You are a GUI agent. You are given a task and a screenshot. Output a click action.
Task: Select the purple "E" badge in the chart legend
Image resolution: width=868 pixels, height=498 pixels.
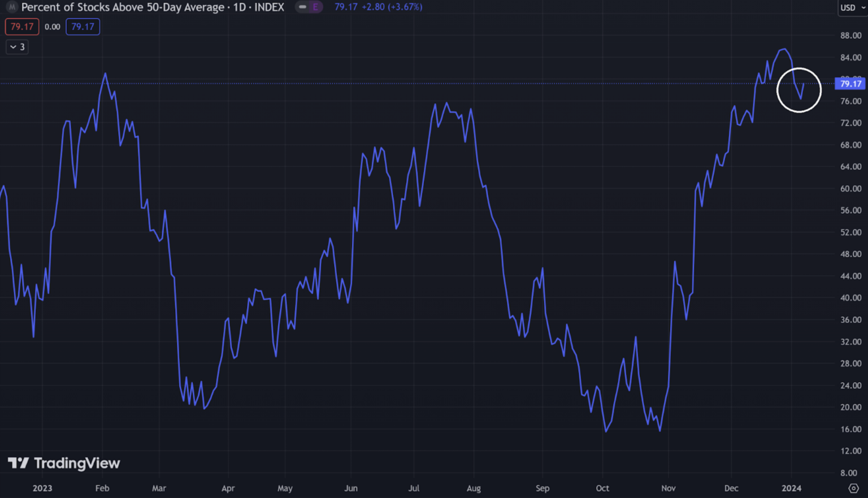click(x=315, y=7)
